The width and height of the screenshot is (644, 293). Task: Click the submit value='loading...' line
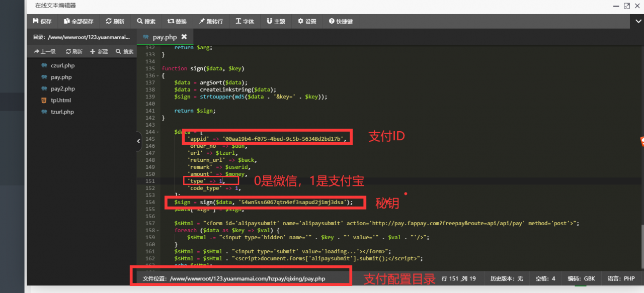283,251
